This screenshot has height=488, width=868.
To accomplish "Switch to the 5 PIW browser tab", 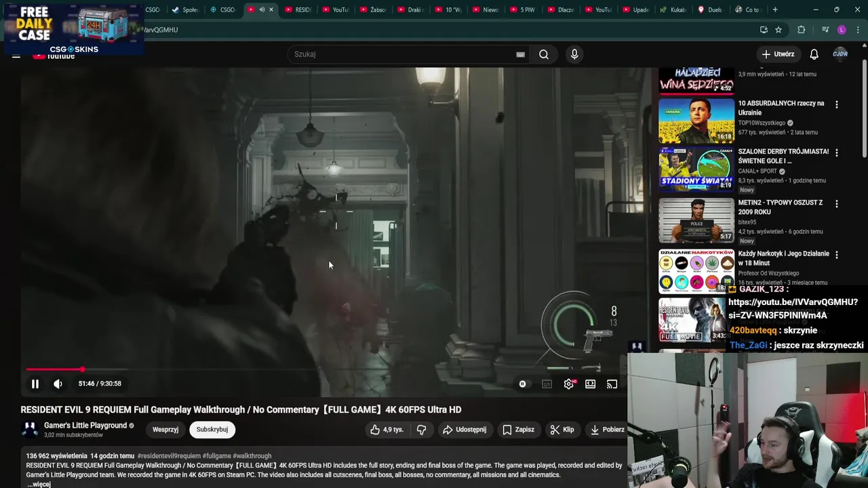I will pyautogui.click(x=522, y=9).
